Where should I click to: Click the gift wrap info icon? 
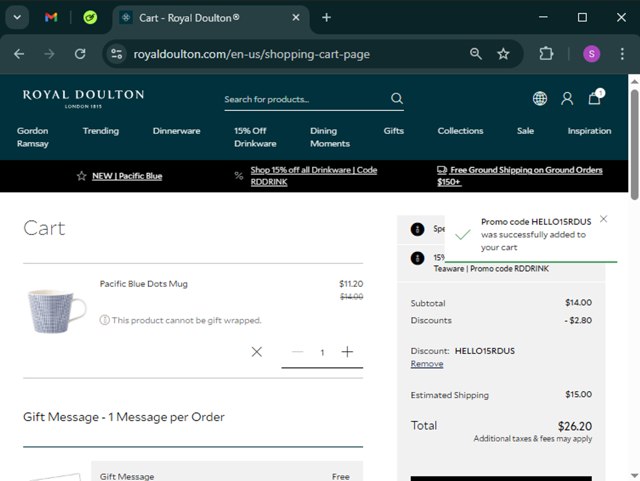[x=104, y=320]
